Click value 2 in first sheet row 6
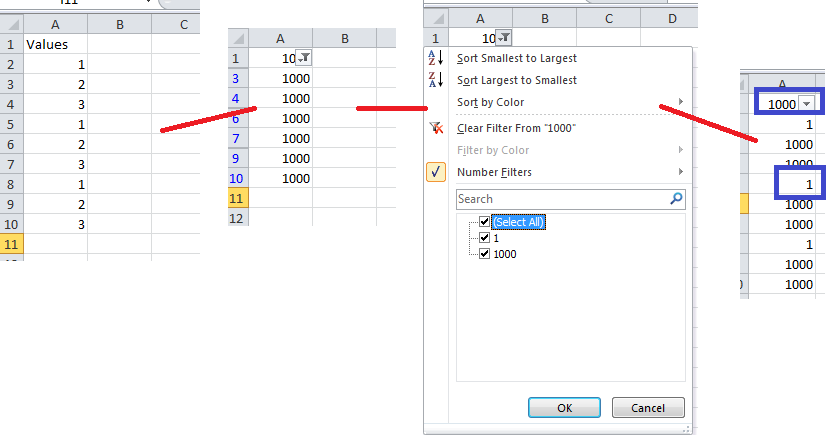The image size is (829, 442). pyautogui.click(x=56, y=144)
